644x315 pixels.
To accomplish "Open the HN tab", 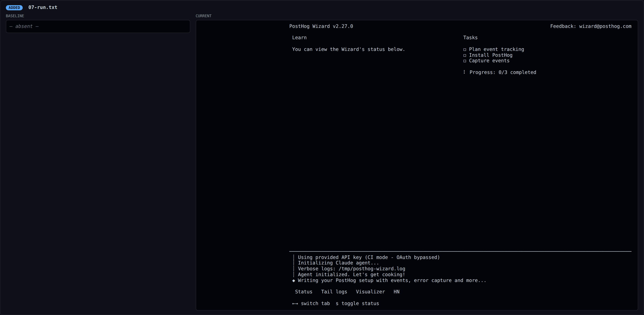I will click(396, 292).
